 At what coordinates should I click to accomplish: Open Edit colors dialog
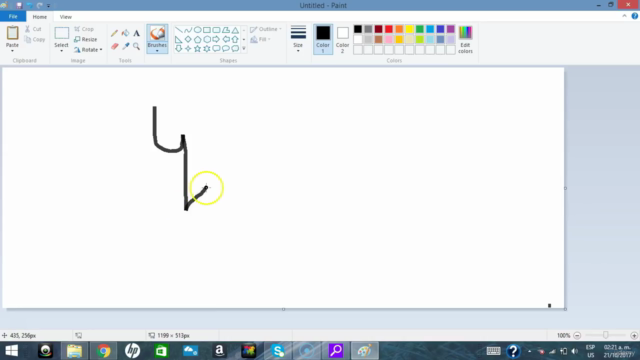tap(465, 39)
